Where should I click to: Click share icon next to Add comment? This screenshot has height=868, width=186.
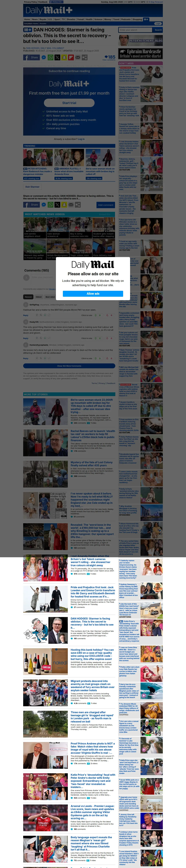pos(78,205)
